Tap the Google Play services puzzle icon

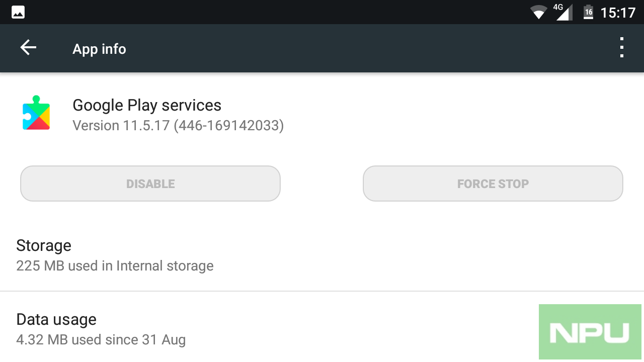point(36,113)
